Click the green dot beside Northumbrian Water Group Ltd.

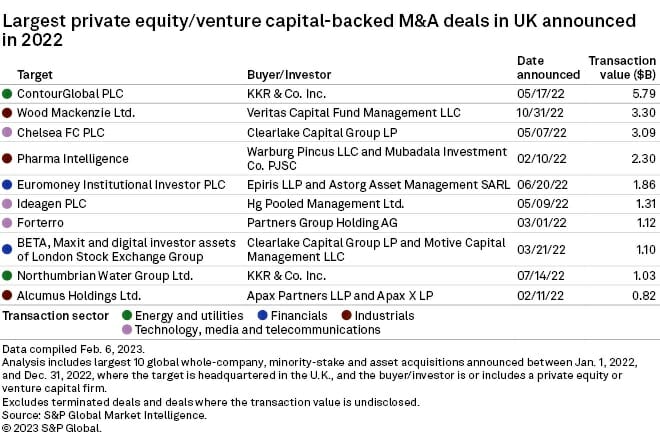[8, 276]
